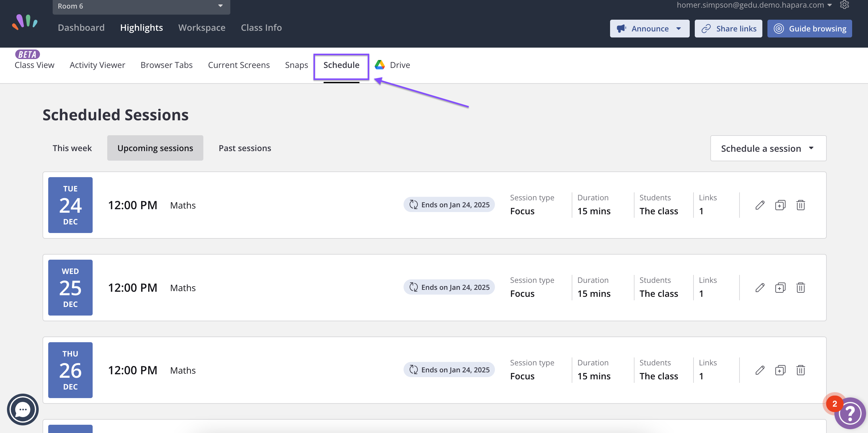Go to the Dashboard tab
The width and height of the screenshot is (868, 433).
point(81,28)
